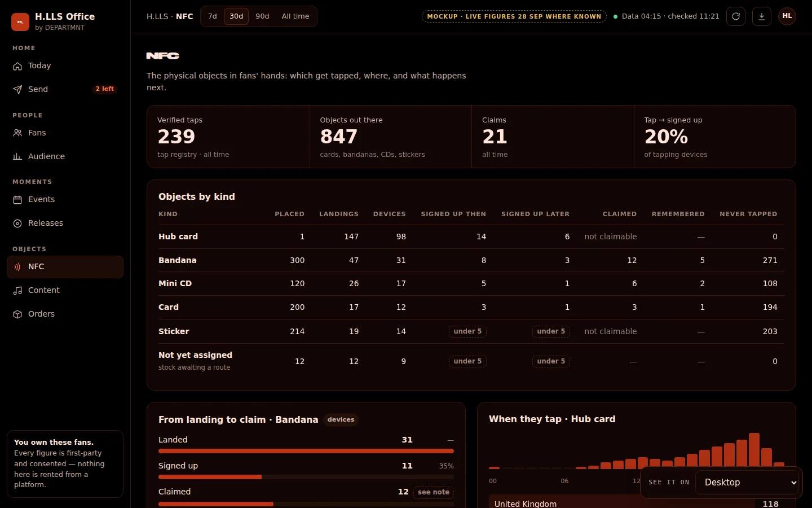
Task: Click the Orders box icon
Action: (x=17, y=314)
